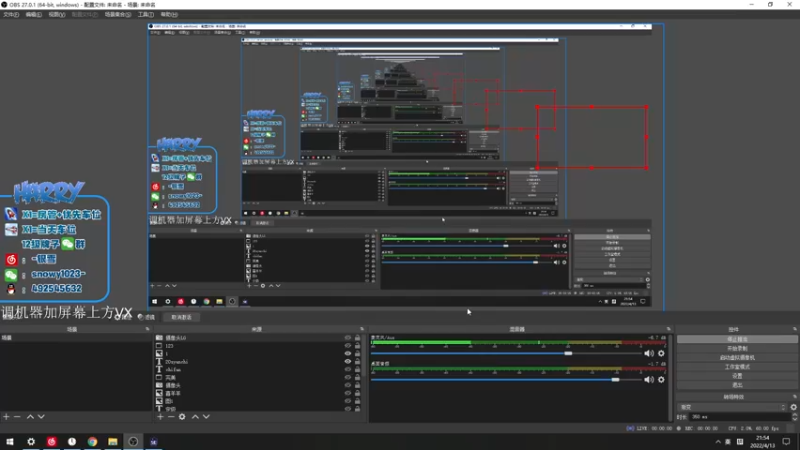Mute the first mixer channel (麦克风/Aux)
Viewport: 800px width, 450px height.
pyautogui.click(x=648, y=353)
